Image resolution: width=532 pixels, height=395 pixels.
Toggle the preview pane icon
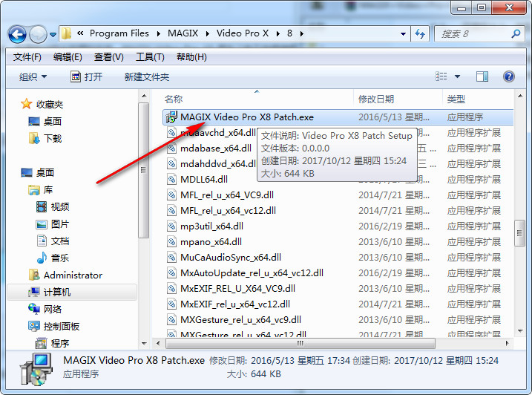click(482, 76)
